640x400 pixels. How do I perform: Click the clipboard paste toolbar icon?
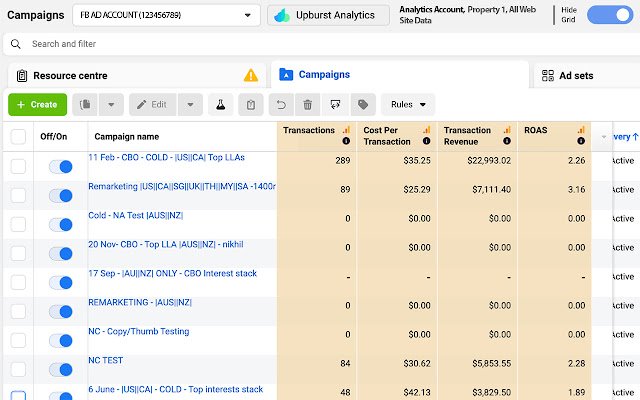[x=251, y=104]
